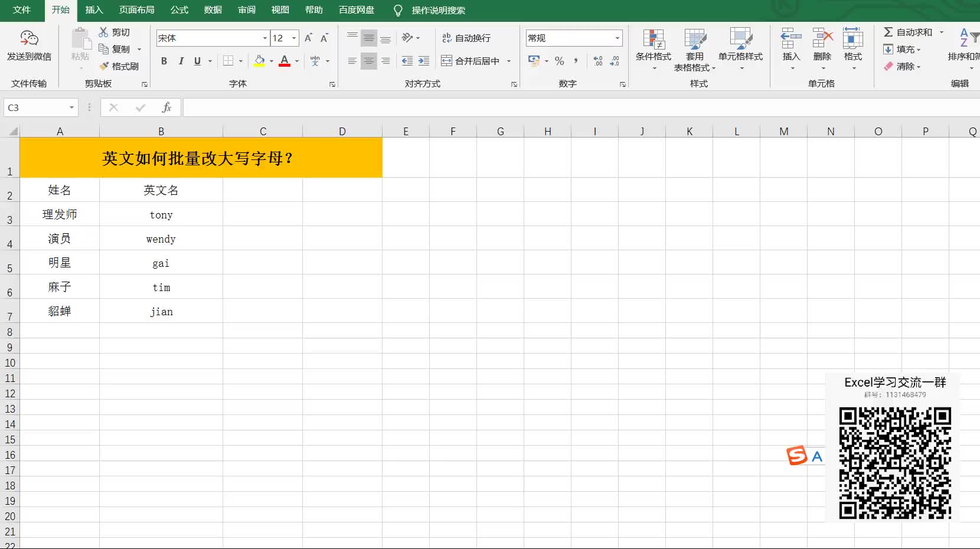980x549 pixels.
Task: Decrease indent
Action: pyautogui.click(x=407, y=61)
